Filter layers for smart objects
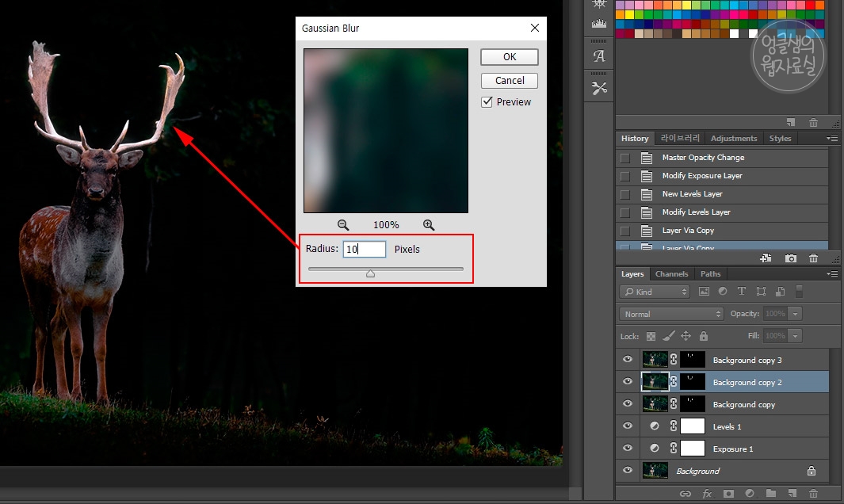This screenshot has width=844, height=504. click(780, 292)
